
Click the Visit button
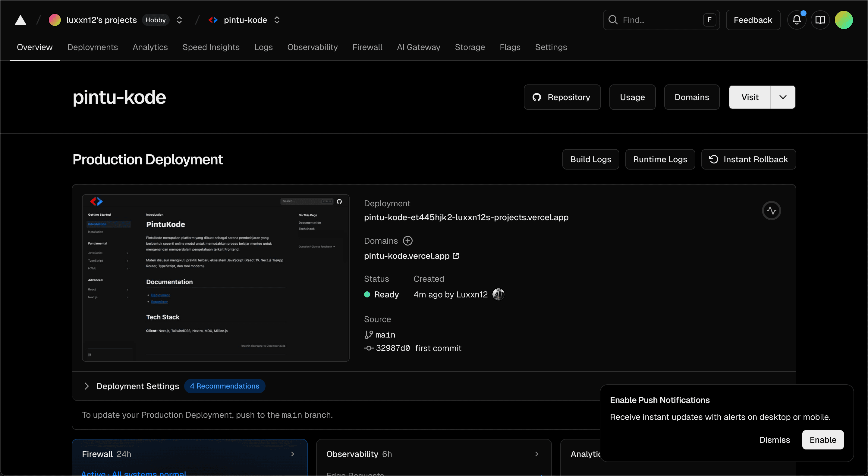click(x=750, y=97)
